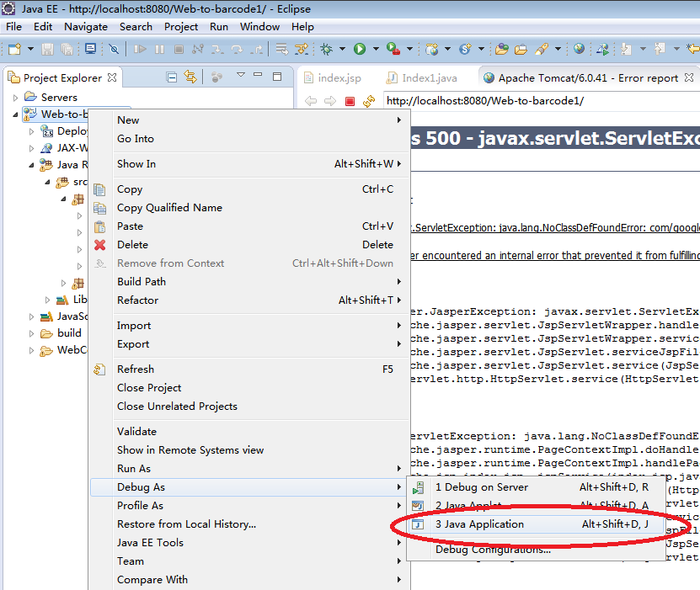Image resolution: width=700 pixels, height=590 pixels.
Task: Click the Run External Tools icon
Action: pos(393,49)
